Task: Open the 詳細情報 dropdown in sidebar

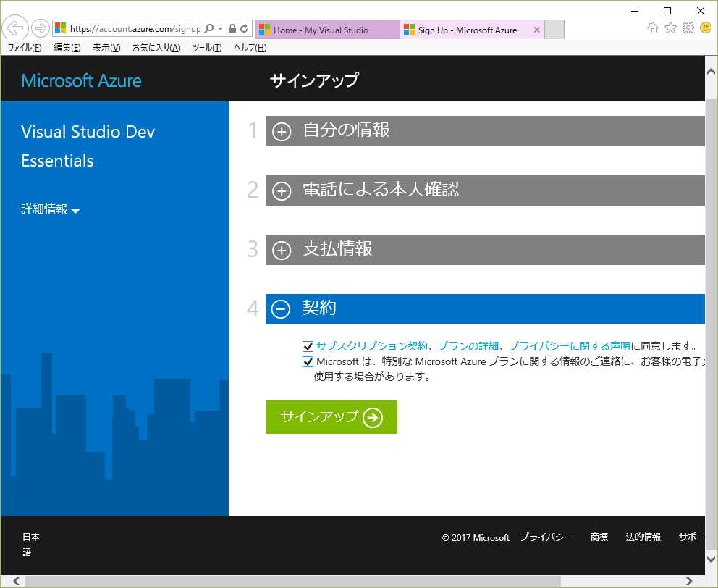Action: point(51,210)
